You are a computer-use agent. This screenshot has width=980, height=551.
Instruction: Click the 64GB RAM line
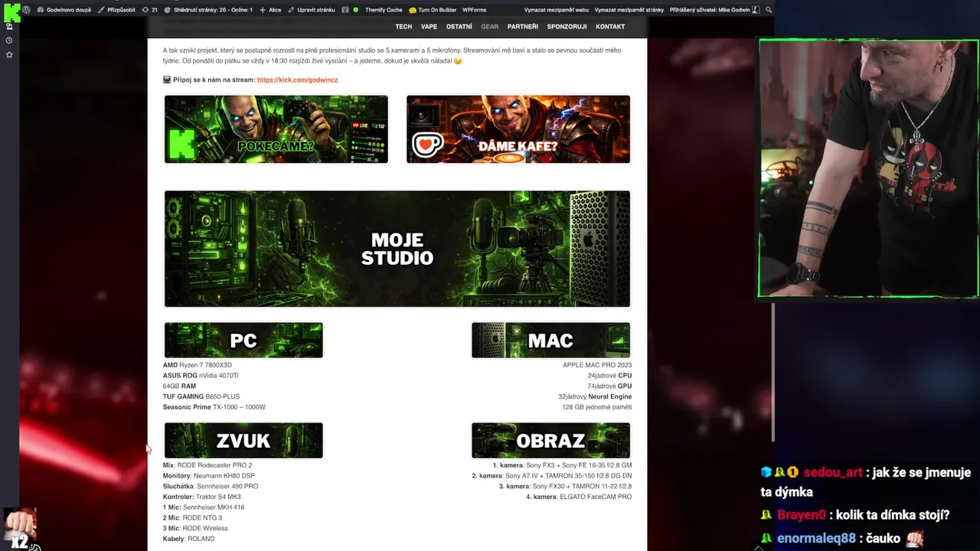coord(179,386)
